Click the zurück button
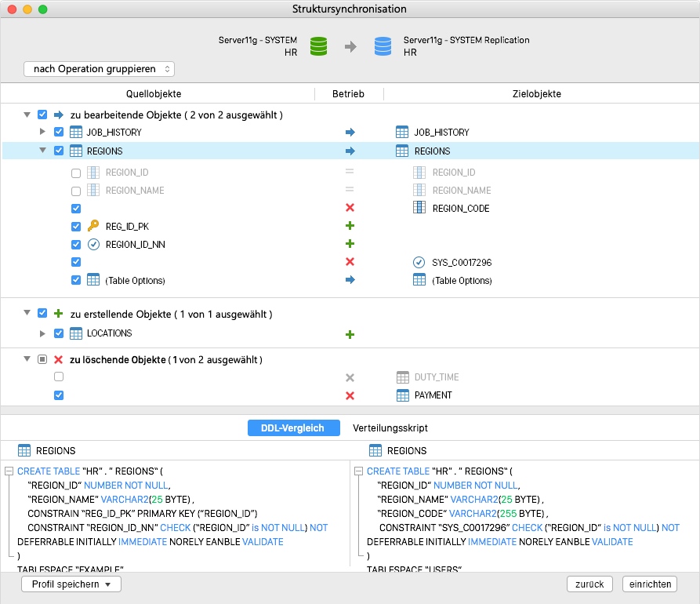The height and width of the screenshot is (604, 700). [x=589, y=584]
